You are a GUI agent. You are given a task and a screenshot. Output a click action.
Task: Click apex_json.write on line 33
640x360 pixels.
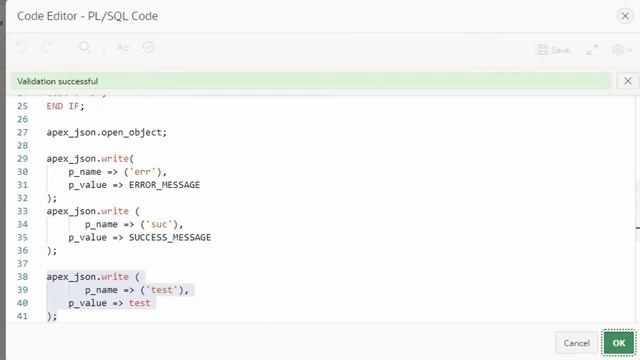(87, 211)
